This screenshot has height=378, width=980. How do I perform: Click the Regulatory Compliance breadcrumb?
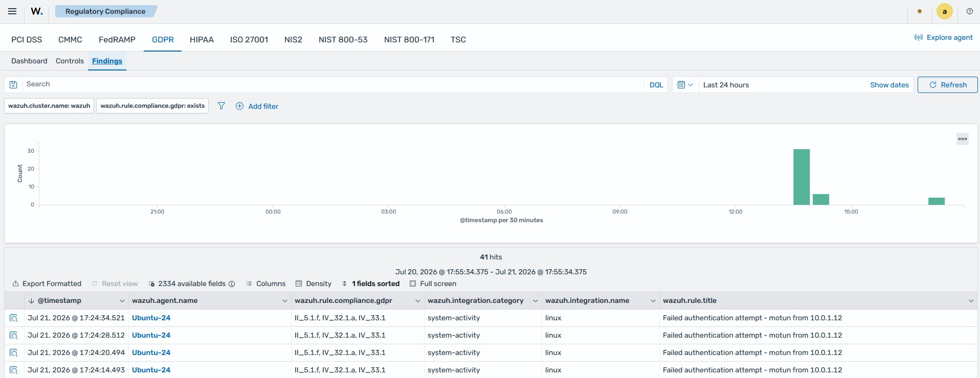click(105, 11)
